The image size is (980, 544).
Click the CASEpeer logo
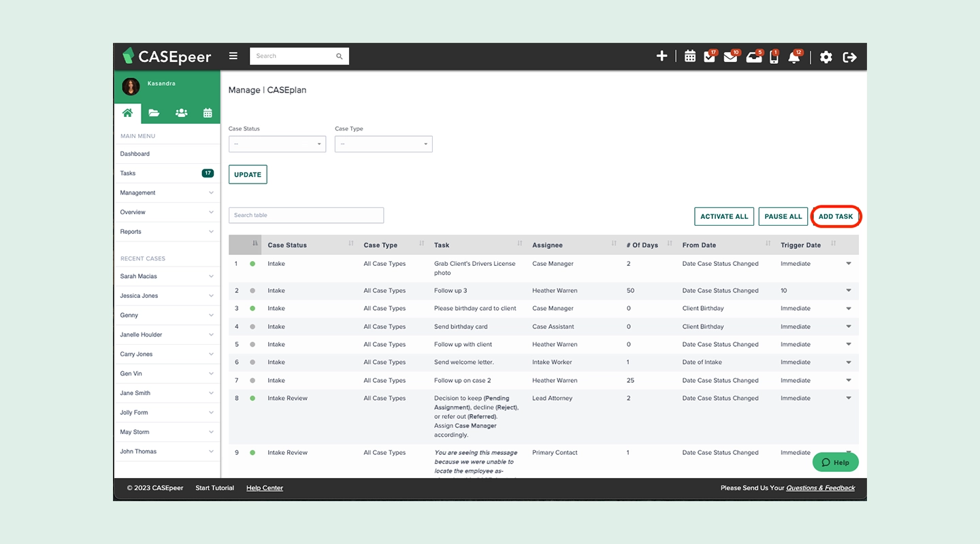click(167, 56)
